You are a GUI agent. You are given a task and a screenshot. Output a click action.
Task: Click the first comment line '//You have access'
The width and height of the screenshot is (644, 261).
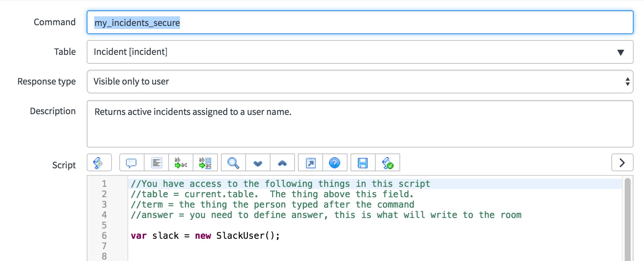[280, 184]
